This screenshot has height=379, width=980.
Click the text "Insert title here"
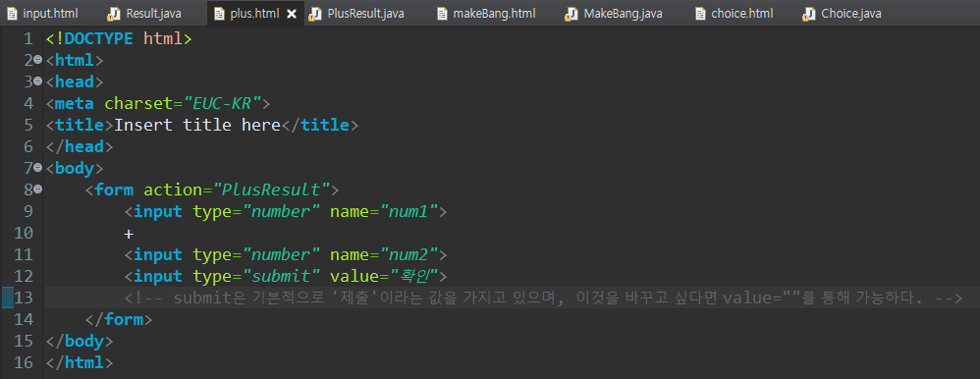(196, 125)
